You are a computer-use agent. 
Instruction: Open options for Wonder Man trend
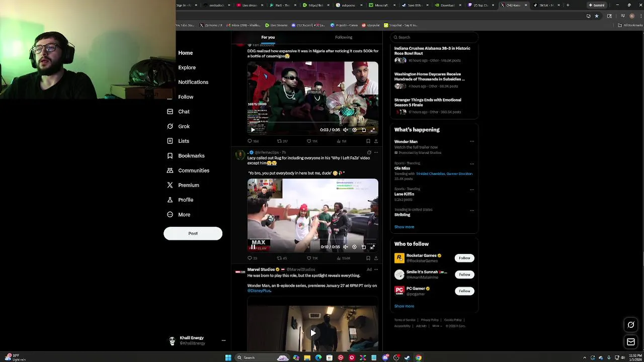(471, 142)
